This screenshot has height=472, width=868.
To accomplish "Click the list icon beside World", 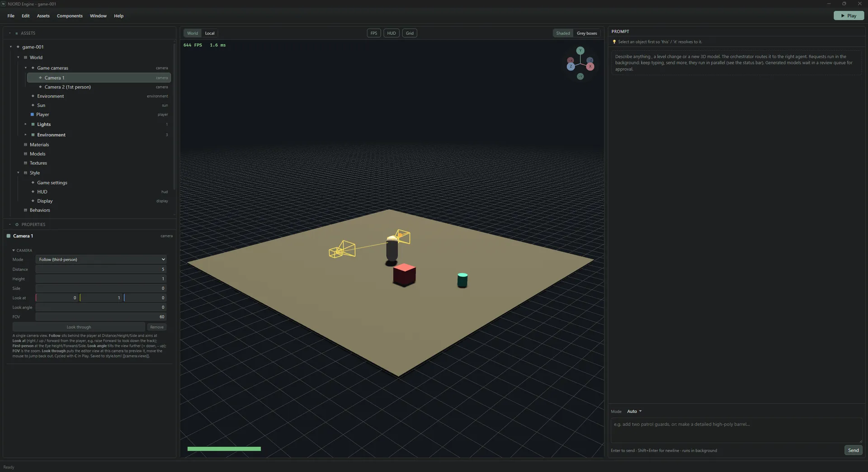I will pyautogui.click(x=25, y=57).
